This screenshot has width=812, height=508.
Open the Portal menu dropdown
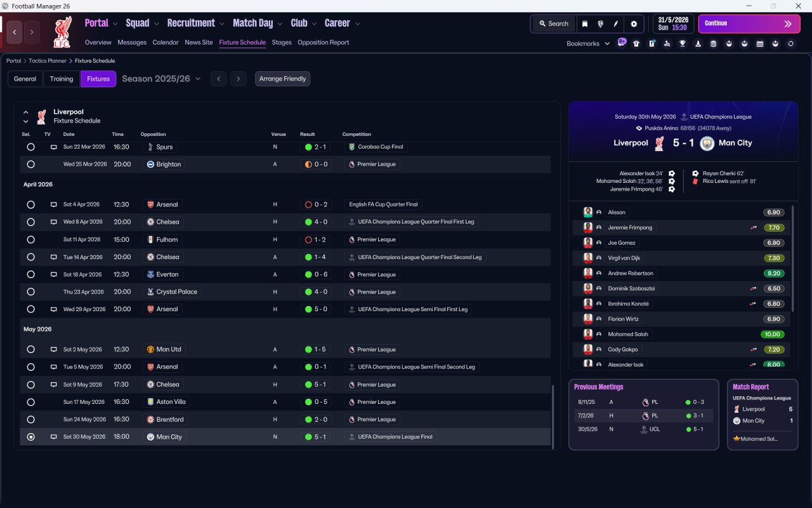coord(101,23)
